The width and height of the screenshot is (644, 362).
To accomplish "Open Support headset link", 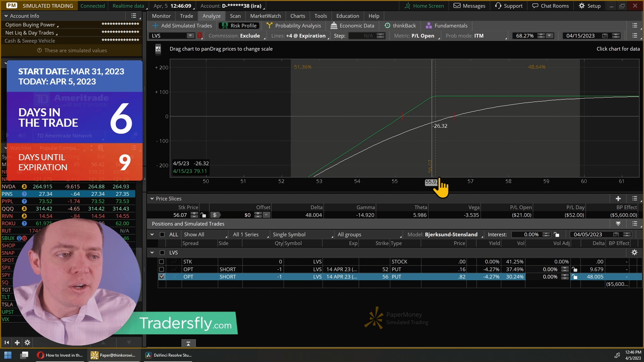I will (509, 6).
